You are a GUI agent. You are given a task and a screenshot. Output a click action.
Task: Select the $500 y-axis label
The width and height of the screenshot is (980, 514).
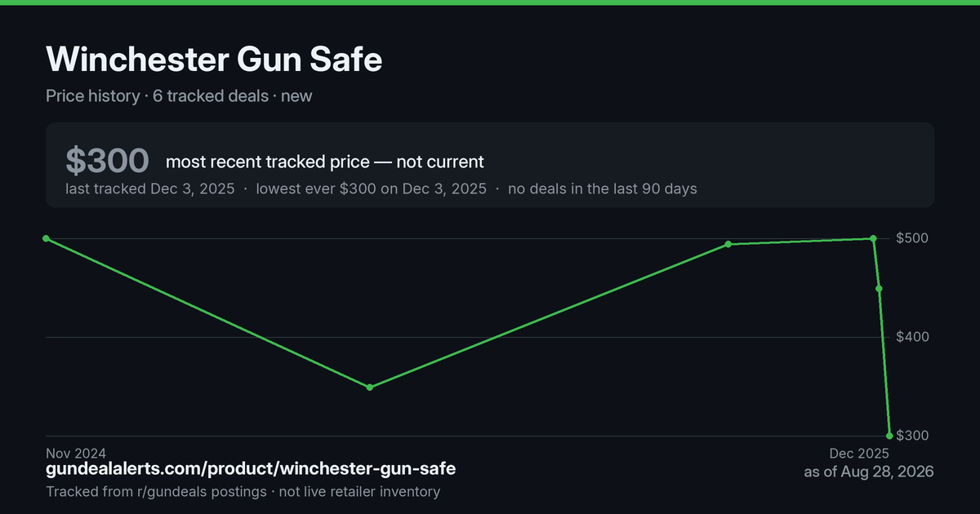point(913,238)
